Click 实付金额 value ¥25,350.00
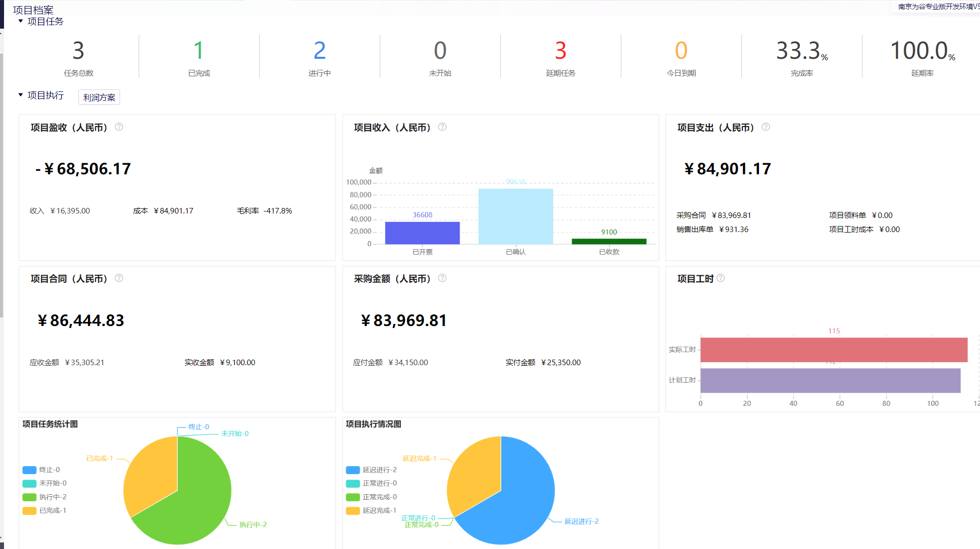 [x=561, y=363]
